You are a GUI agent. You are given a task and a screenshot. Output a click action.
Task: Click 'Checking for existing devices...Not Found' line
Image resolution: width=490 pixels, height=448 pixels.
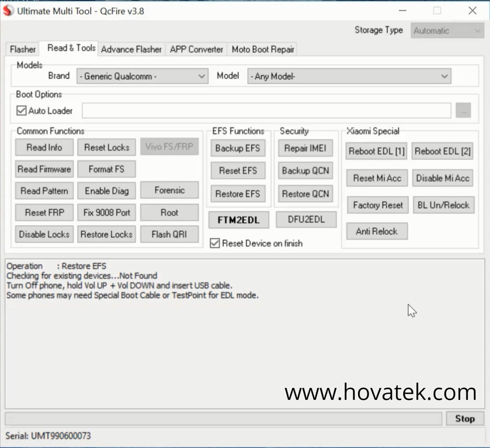coord(82,276)
